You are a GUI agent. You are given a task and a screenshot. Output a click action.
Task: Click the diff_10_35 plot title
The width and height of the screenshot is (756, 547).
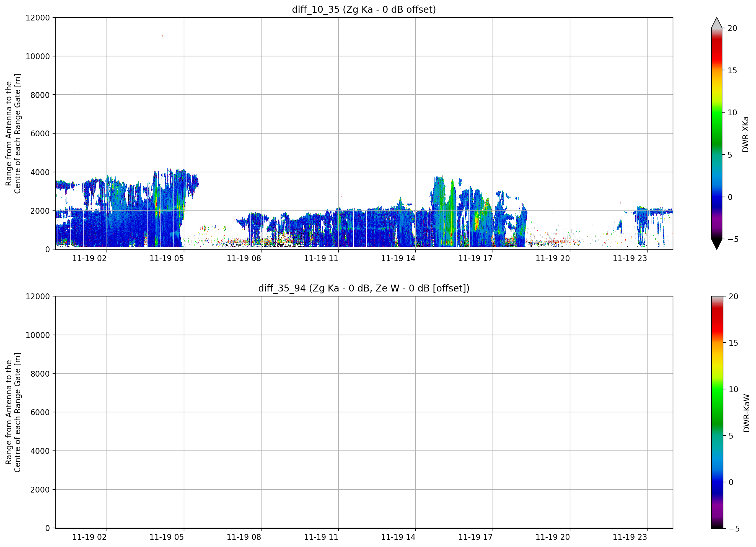click(364, 9)
